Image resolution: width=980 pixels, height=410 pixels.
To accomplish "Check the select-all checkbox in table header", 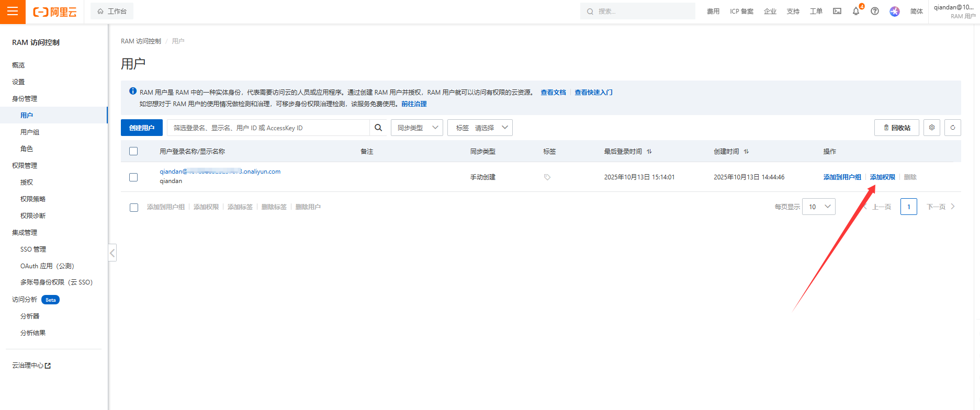I will (x=133, y=151).
